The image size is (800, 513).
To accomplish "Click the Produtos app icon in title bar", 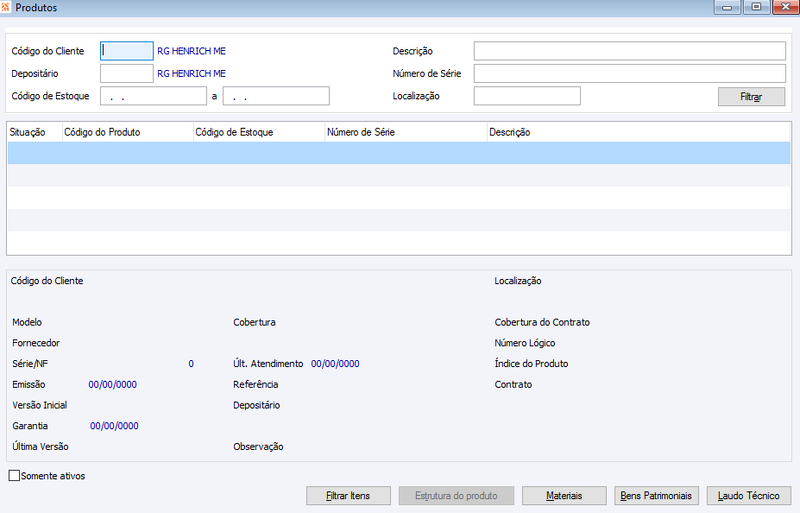I will click(x=5, y=8).
